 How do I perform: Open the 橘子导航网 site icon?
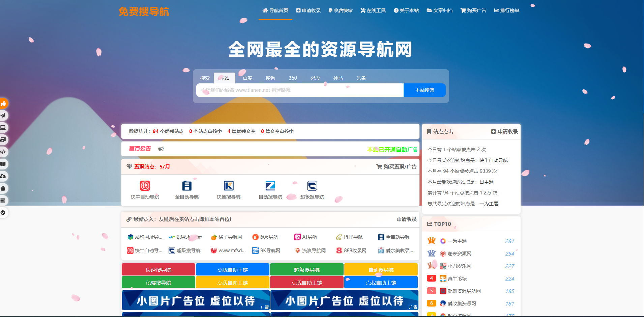click(x=214, y=237)
